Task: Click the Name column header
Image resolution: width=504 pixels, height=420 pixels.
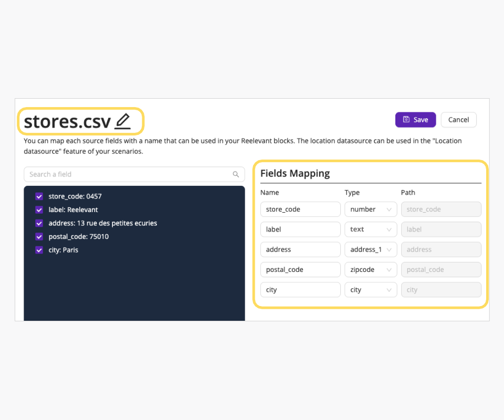Action: (x=269, y=193)
